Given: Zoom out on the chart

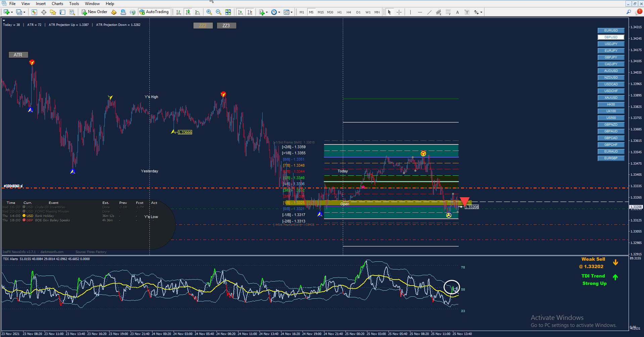Looking at the screenshot, I should (219, 12).
